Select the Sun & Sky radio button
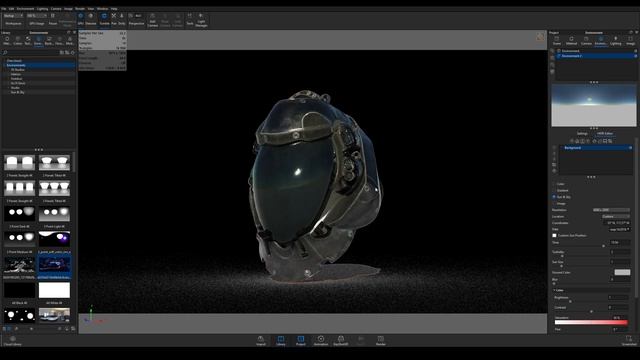640x360 pixels. tap(554, 197)
